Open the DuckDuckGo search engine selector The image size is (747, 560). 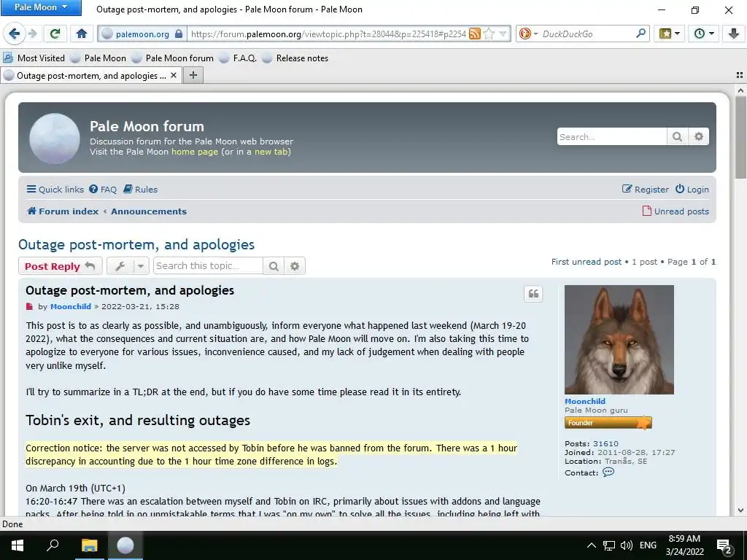coord(528,34)
